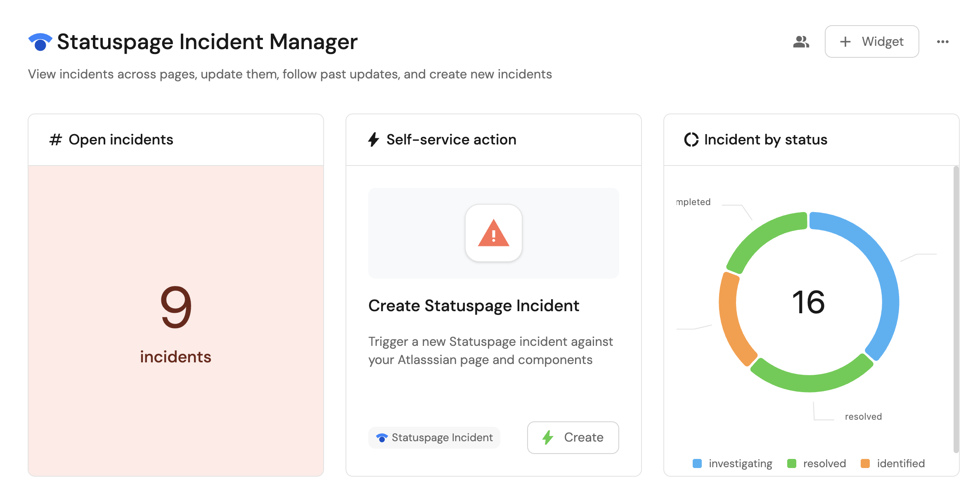This screenshot has height=487, width=980.
Task: Click the lightning bolt Self-service action icon
Action: coord(374,140)
